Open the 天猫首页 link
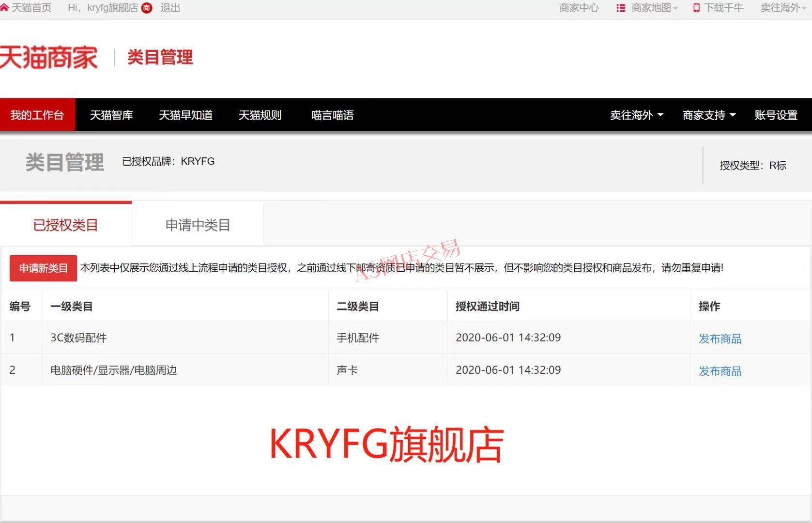This screenshot has height=523, width=812. (x=31, y=8)
